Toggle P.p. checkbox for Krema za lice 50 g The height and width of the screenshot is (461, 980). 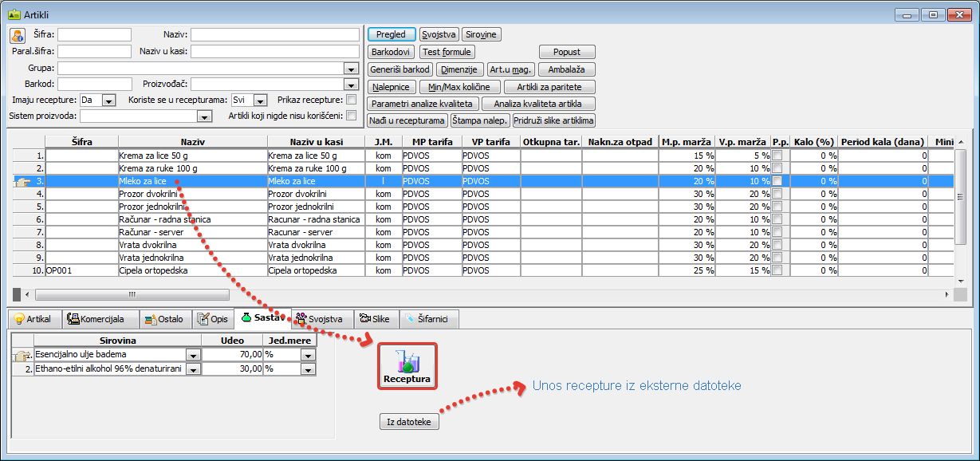[777, 156]
